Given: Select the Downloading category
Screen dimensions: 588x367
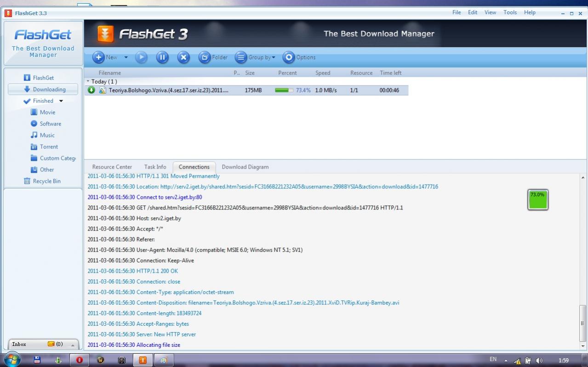Looking at the screenshot, I should [x=43, y=90].
